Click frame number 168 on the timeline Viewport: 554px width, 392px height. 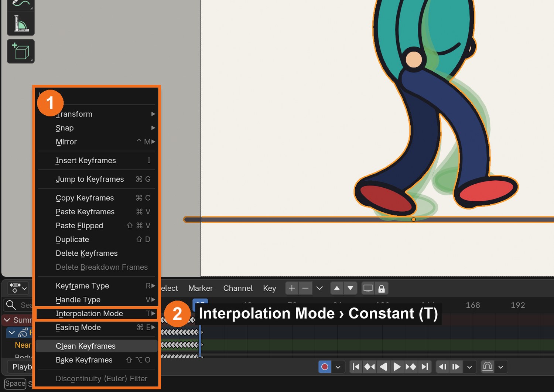[473, 305]
